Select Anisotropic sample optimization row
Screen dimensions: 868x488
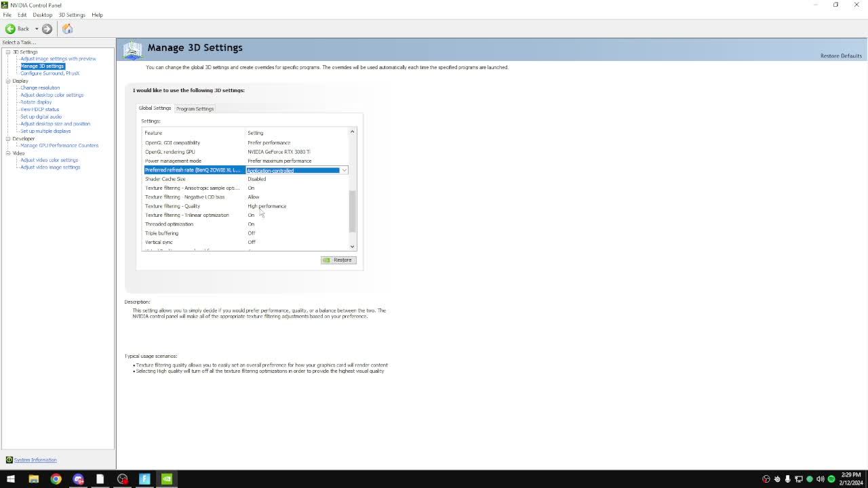[246, 188]
